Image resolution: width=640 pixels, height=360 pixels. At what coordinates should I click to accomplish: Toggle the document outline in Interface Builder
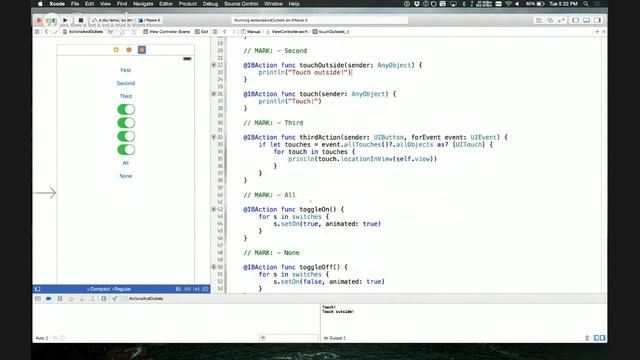tap(38, 289)
